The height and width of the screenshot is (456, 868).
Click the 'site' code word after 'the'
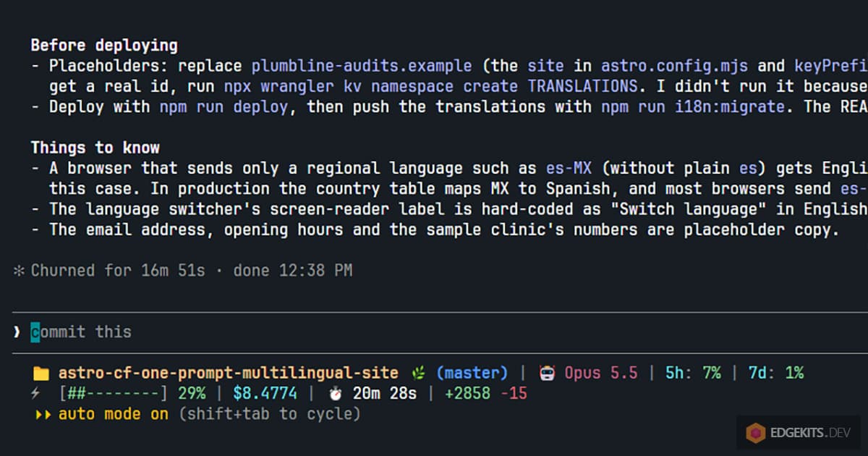coord(545,66)
